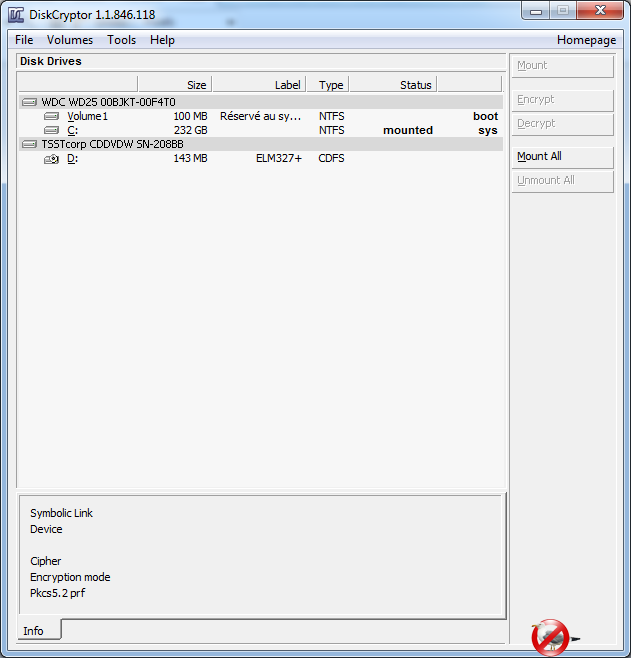Click the C: drive icon
The image size is (631, 658).
point(51,130)
